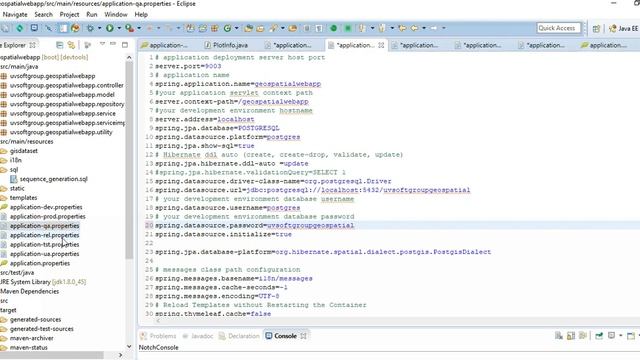Open the Navigate menu
Screen dimensions: 640x360
pyautogui.click(x=15, y=15)
